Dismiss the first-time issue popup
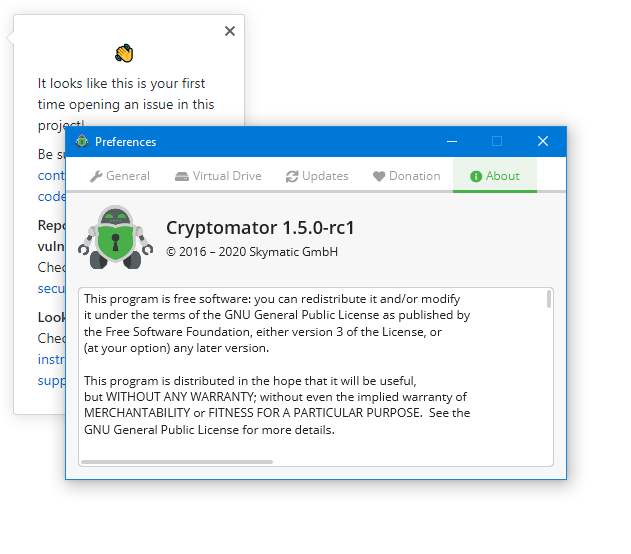Screen dimensions: 631x554 (230, 31)
